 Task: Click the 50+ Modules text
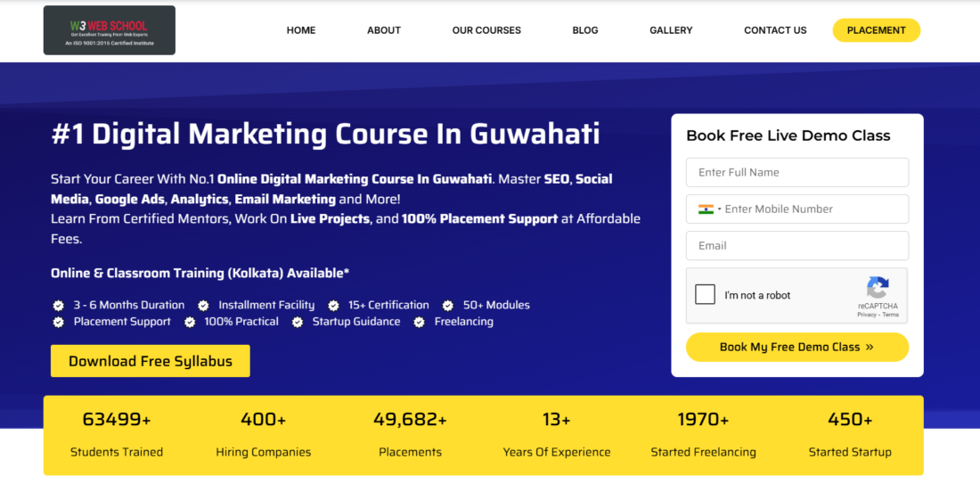click(496, 305)
